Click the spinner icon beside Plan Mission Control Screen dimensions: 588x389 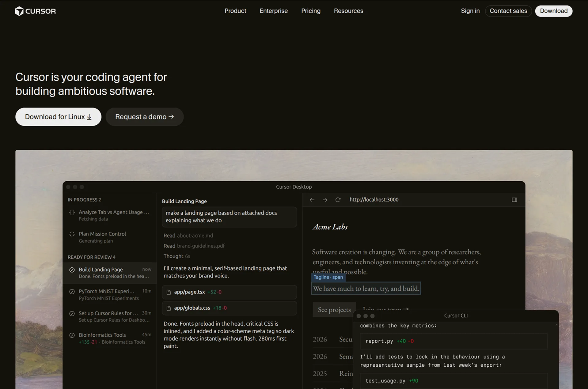72,234
